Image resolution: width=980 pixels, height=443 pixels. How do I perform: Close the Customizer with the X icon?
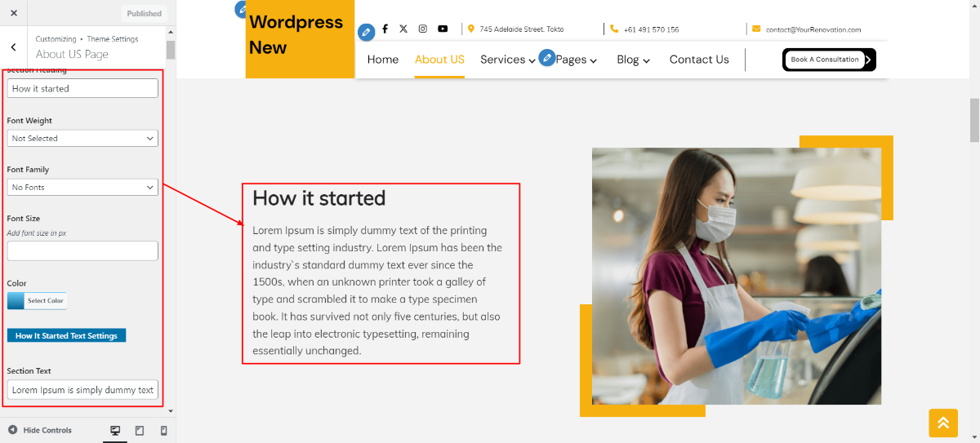click(13, 13)
